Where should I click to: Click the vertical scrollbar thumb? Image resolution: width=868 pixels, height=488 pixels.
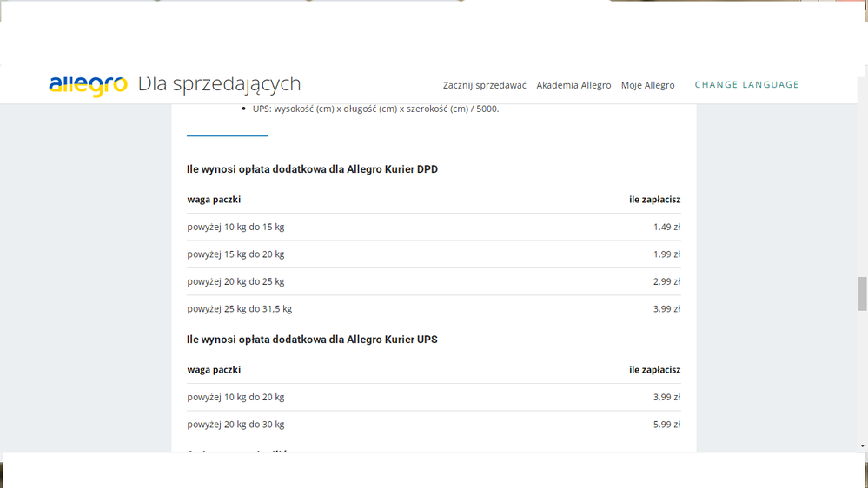862,293
